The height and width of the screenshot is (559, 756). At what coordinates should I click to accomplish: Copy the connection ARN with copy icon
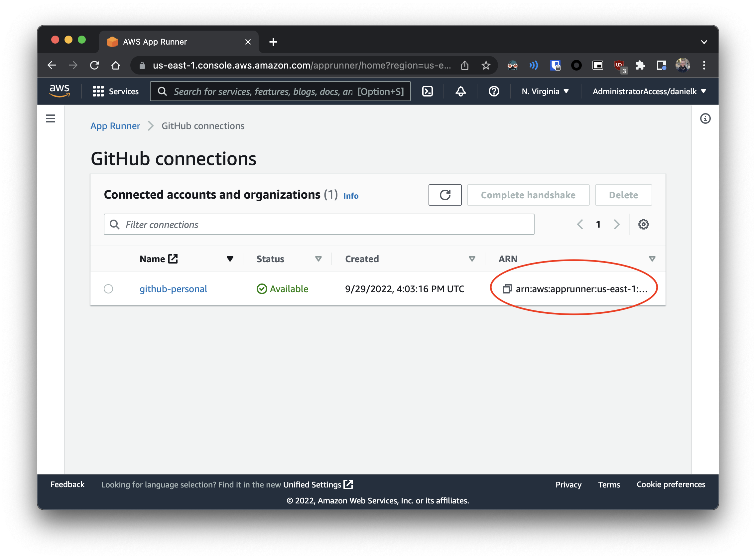point(507,288)
